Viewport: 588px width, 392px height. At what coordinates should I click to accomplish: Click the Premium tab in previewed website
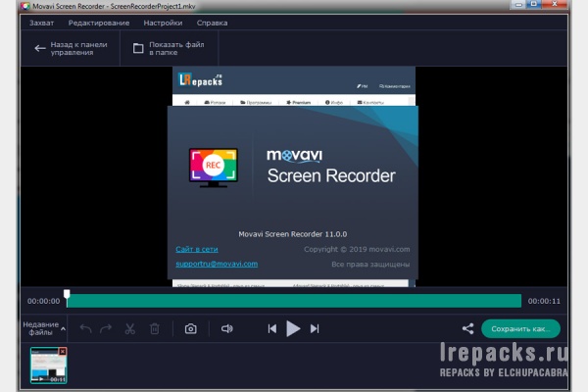point(299,102)
